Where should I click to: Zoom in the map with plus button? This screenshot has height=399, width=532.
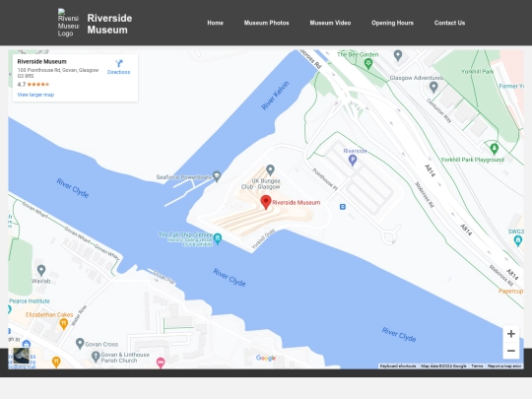(x=511, y=334)
